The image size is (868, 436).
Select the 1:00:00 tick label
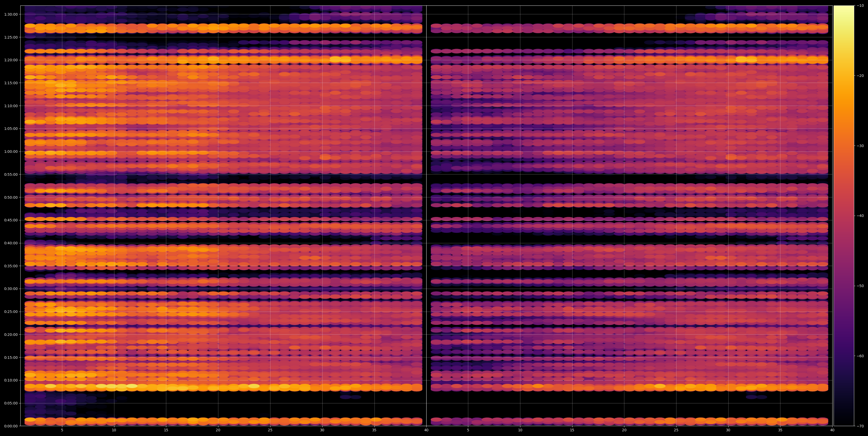click(x=11, y=152)
